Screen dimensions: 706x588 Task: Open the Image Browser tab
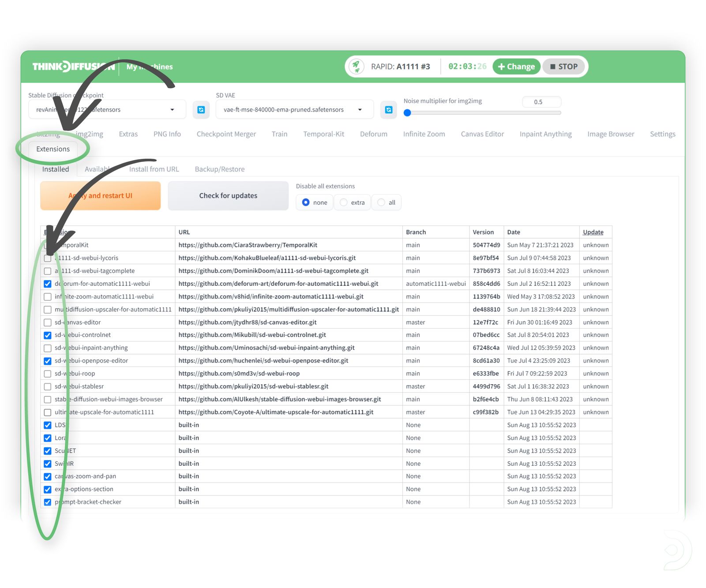click(x=611, y=134)
